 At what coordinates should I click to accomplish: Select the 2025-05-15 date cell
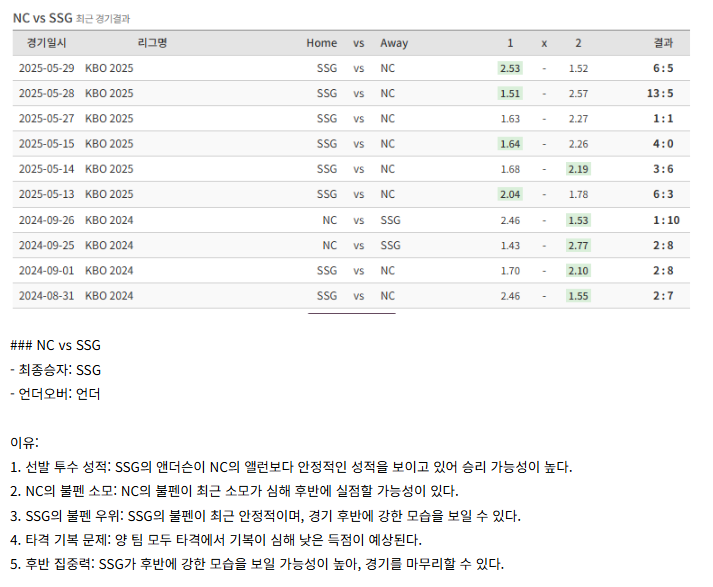[x=46, y=144]
